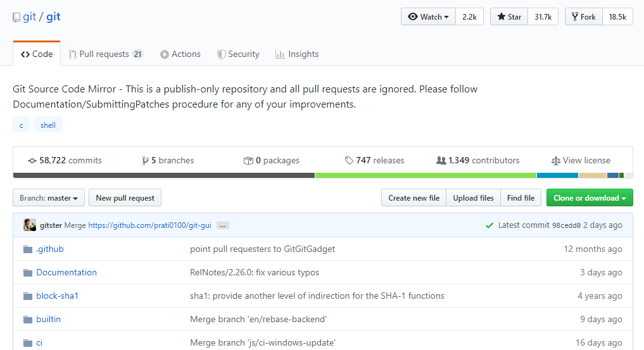
Task: Click the Actions play icon
Action: [164, 54]
